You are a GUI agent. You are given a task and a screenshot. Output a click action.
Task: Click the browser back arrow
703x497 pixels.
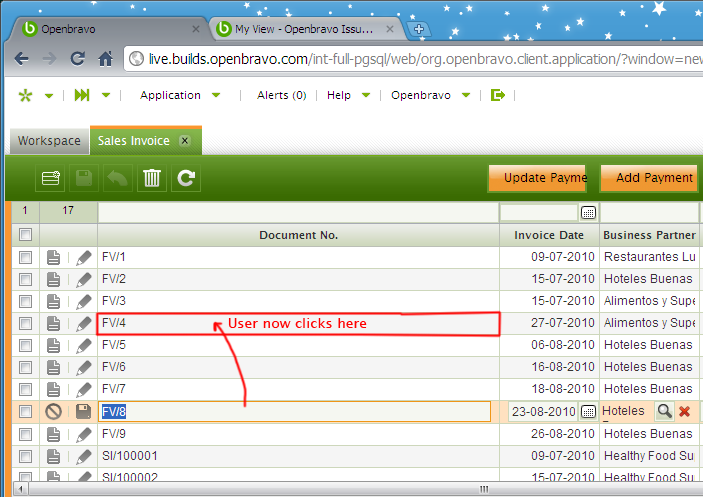(21, 59)
